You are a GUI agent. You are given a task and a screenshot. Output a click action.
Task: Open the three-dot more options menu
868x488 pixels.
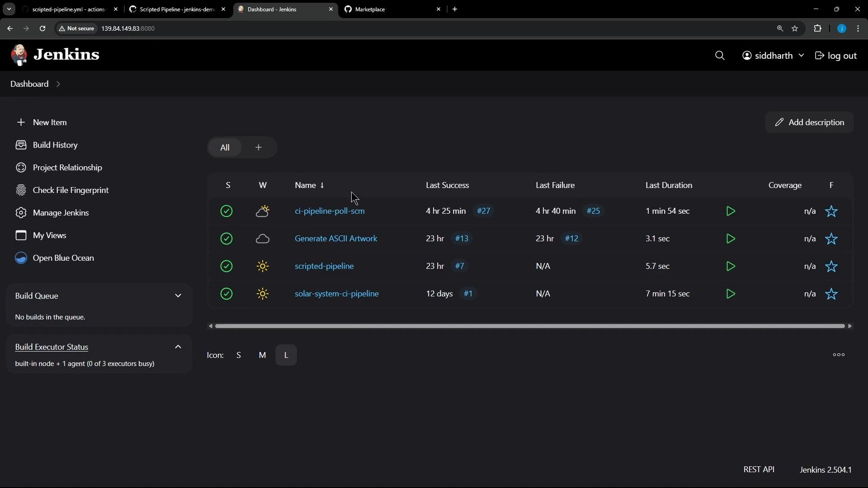coord(839,355)
